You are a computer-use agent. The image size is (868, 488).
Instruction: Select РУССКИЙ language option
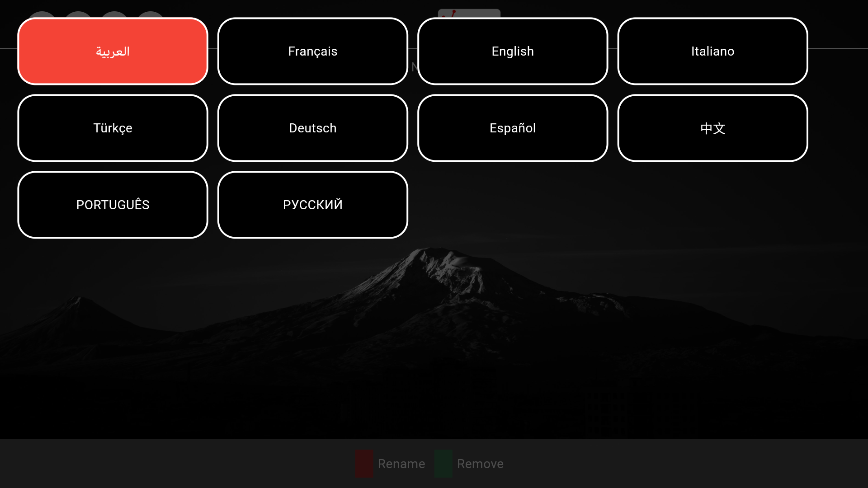click(313, 205)
